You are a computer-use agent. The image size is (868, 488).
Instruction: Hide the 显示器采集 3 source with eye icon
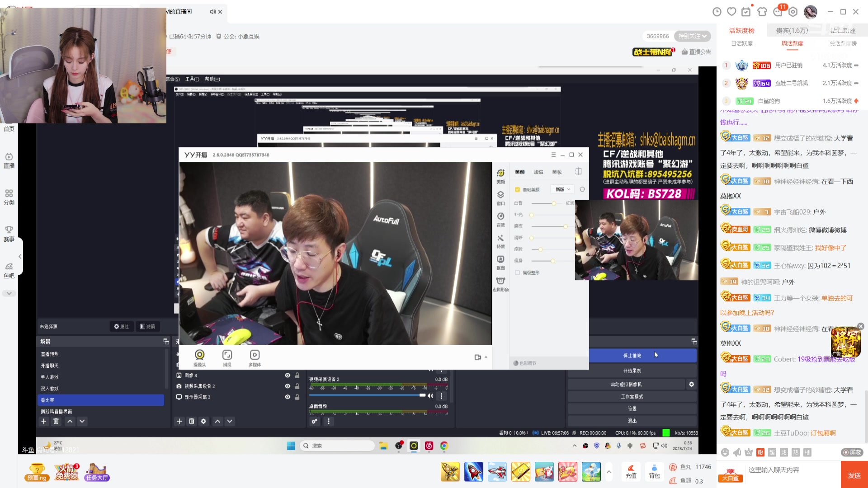click(288, 397)
